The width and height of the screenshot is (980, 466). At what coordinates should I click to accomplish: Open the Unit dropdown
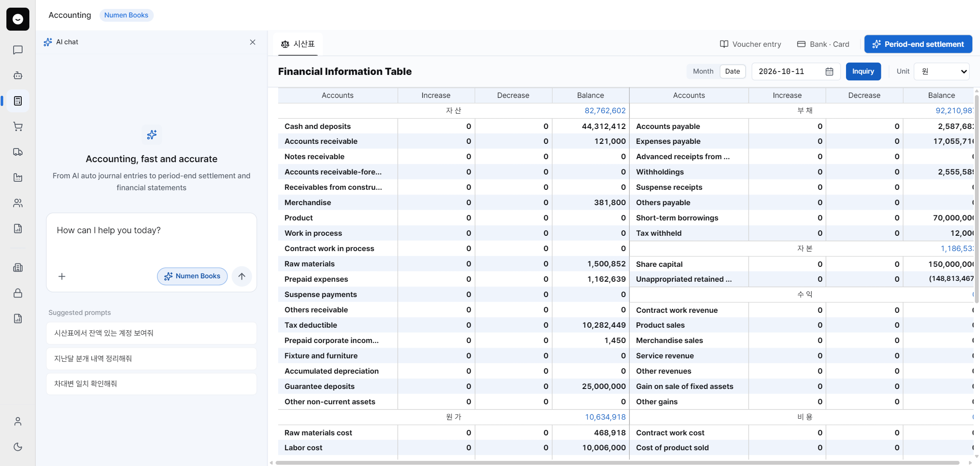pos(942,71)
